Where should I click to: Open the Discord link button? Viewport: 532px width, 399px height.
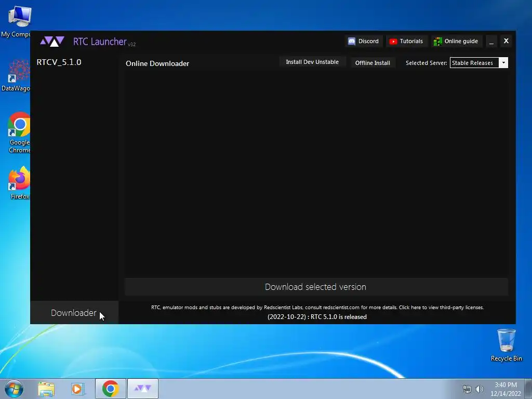(x=364, y=41)
